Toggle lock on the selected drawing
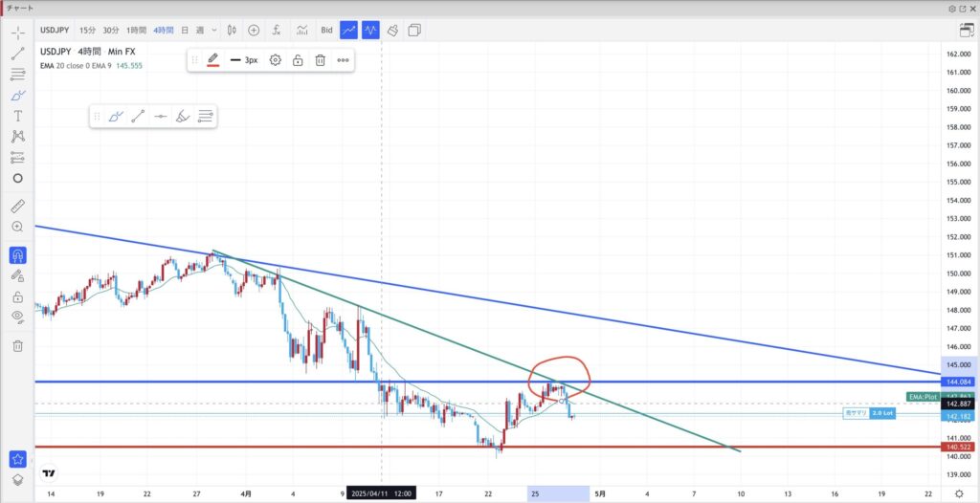980x503 pixels. point(298,60)
